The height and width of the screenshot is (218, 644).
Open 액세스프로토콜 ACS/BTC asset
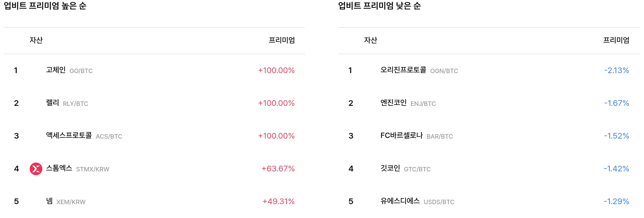(69, 135)
